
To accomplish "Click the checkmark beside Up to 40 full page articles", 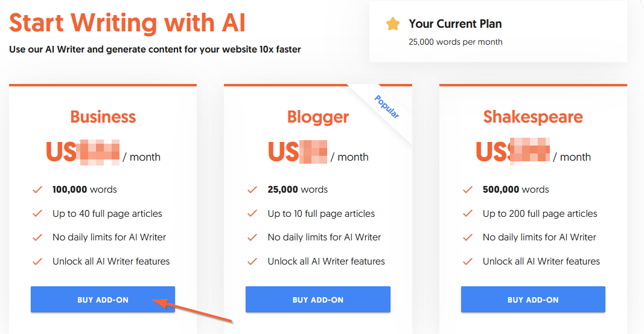I will pos(37,214).
